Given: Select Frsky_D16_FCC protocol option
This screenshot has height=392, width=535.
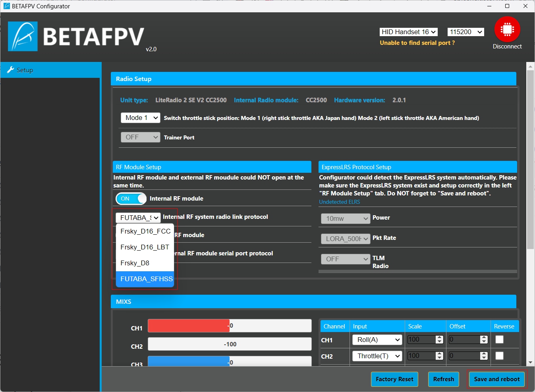Looking at the screenshot, I should tap(145, 231).
